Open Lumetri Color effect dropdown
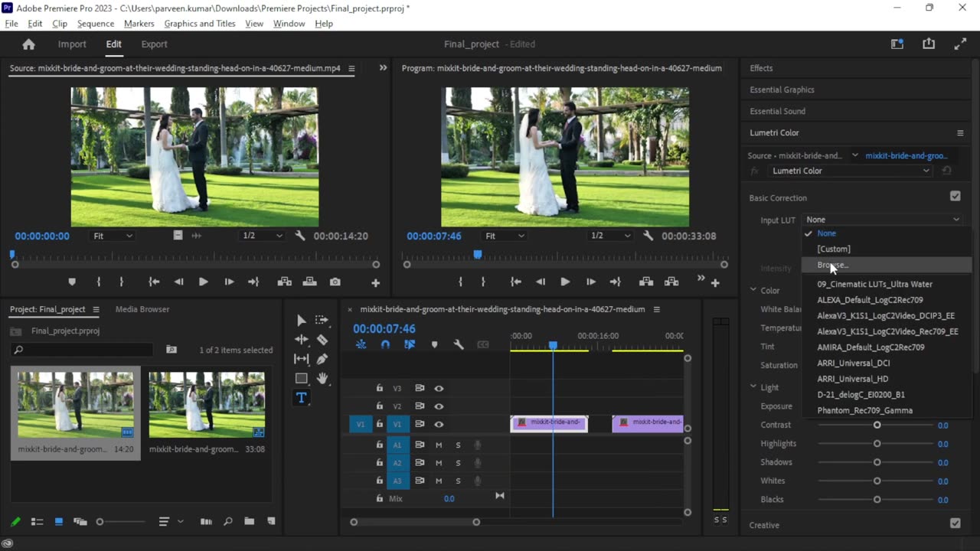The image size is (980, 551). click(x=851, y=171)
